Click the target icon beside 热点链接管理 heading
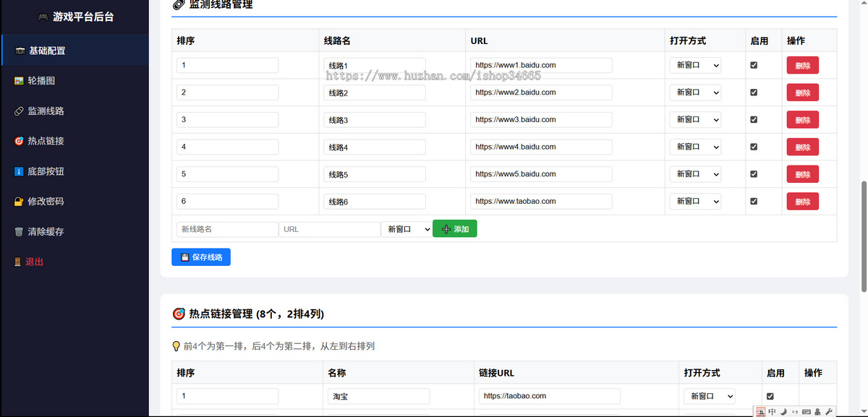 [179, 314]
